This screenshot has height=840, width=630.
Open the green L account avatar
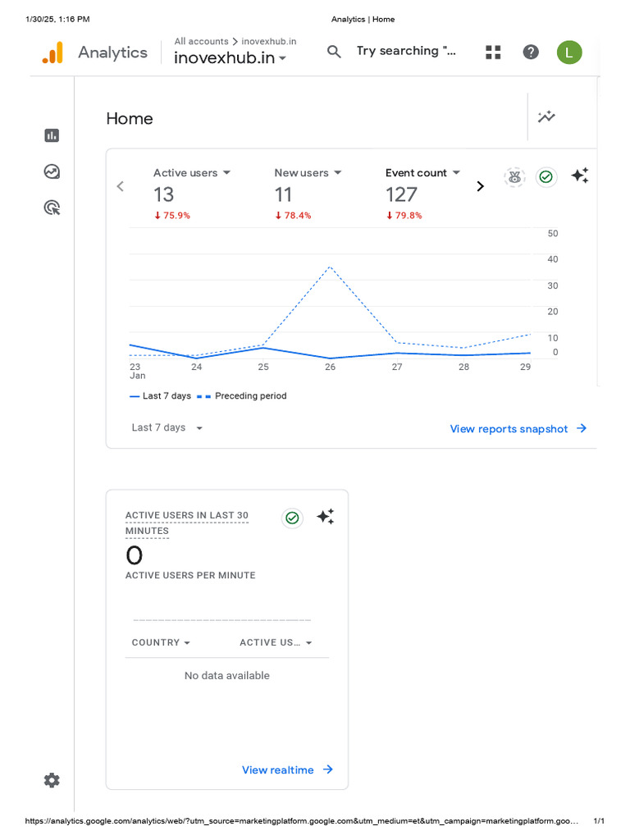(x=569, y=52)
